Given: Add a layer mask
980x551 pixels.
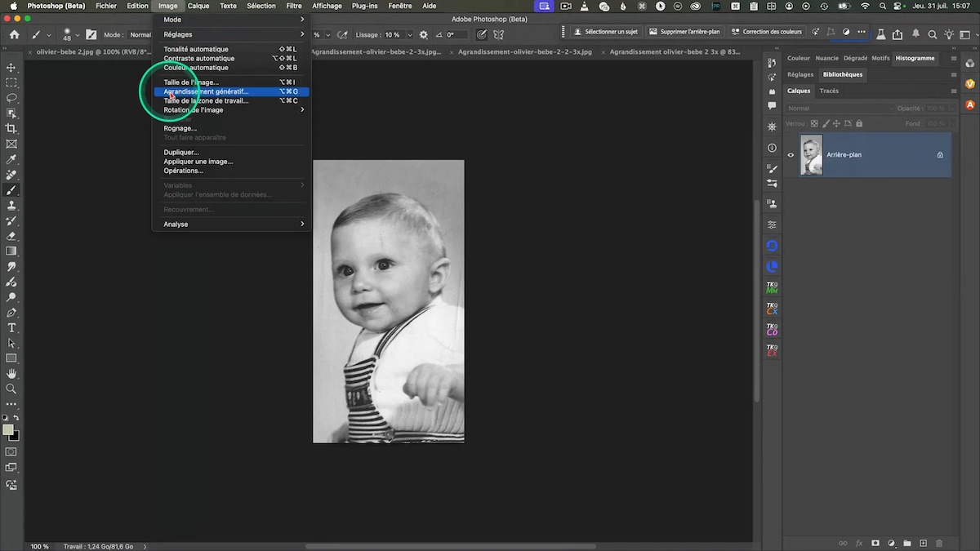Looking at the screenshot, I should [x=875, y=543].
